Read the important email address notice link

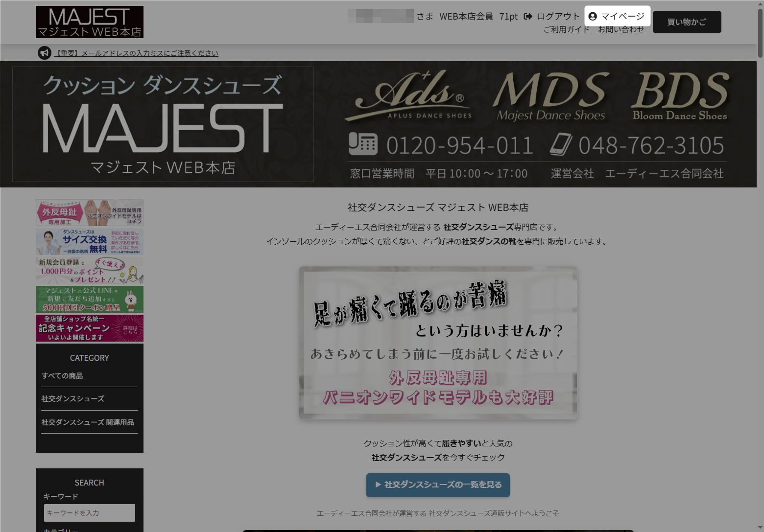(136, 53)
